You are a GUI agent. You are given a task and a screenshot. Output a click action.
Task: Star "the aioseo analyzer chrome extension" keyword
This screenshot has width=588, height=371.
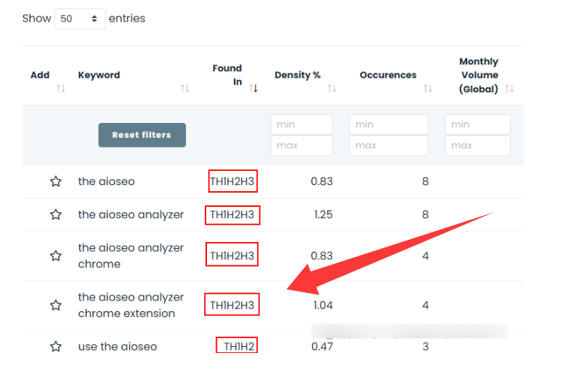55,305
